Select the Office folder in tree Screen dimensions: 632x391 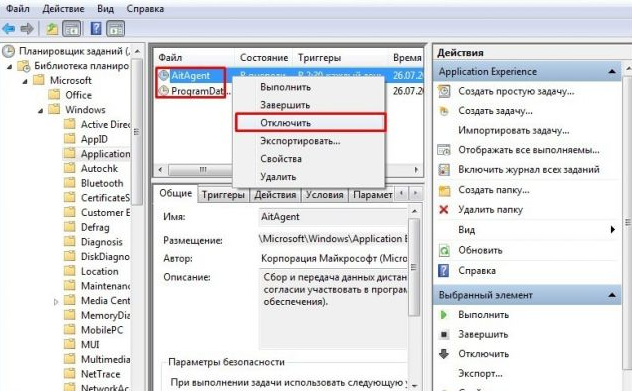point(78,95)
